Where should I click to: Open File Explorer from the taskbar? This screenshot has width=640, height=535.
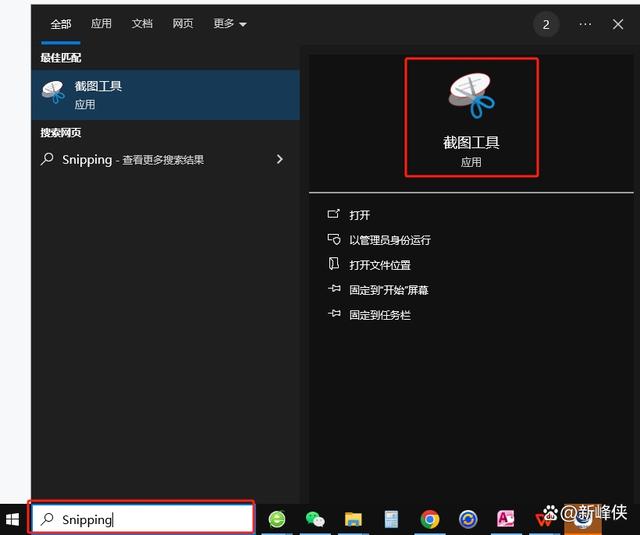pyautogui.click(x=353, y=519)
